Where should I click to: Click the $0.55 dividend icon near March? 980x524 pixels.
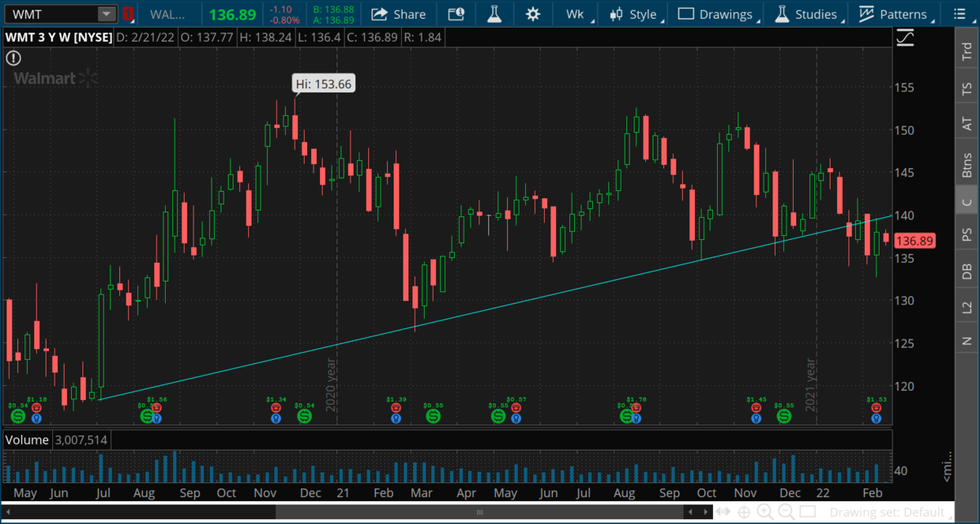click(x=434, y=416)
